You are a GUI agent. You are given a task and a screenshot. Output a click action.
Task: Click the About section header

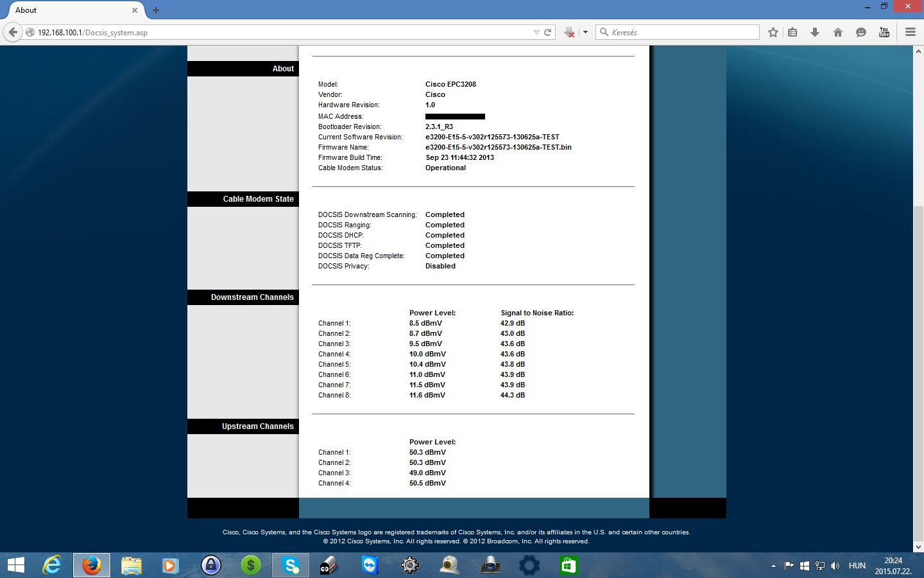243,69
